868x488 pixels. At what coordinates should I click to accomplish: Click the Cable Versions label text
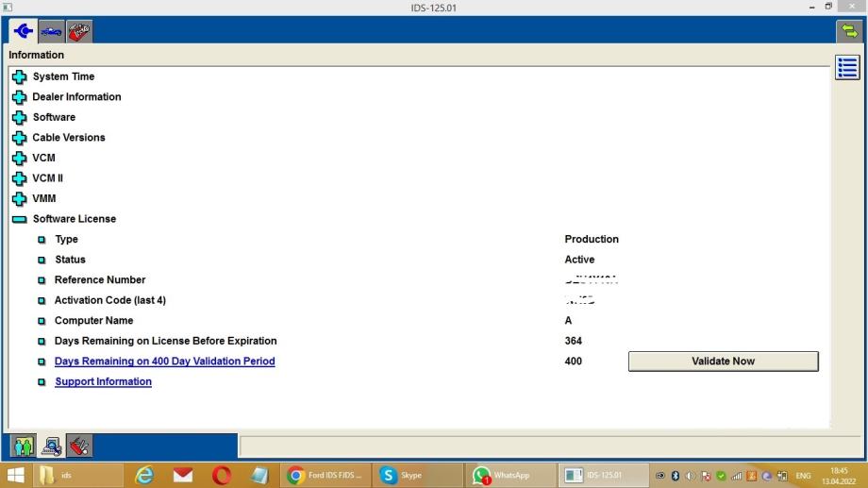click(x=69, y=138)
